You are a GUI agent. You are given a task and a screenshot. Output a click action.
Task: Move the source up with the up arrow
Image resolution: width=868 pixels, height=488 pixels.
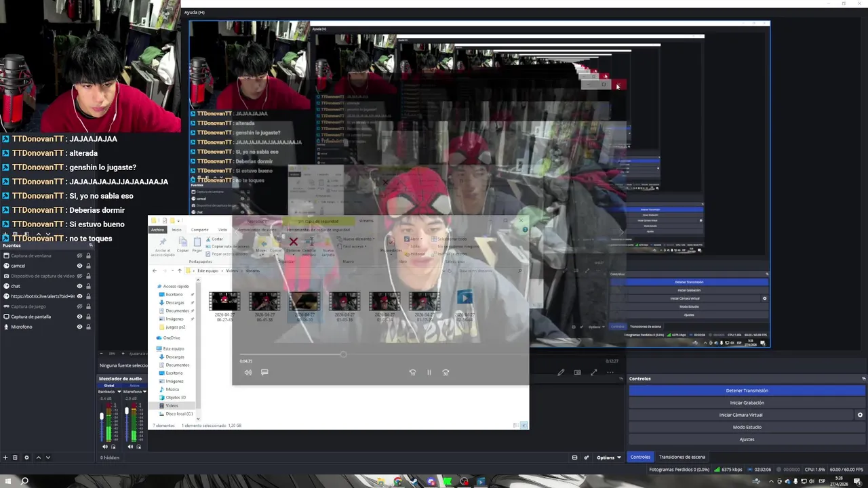click(38, 457)
